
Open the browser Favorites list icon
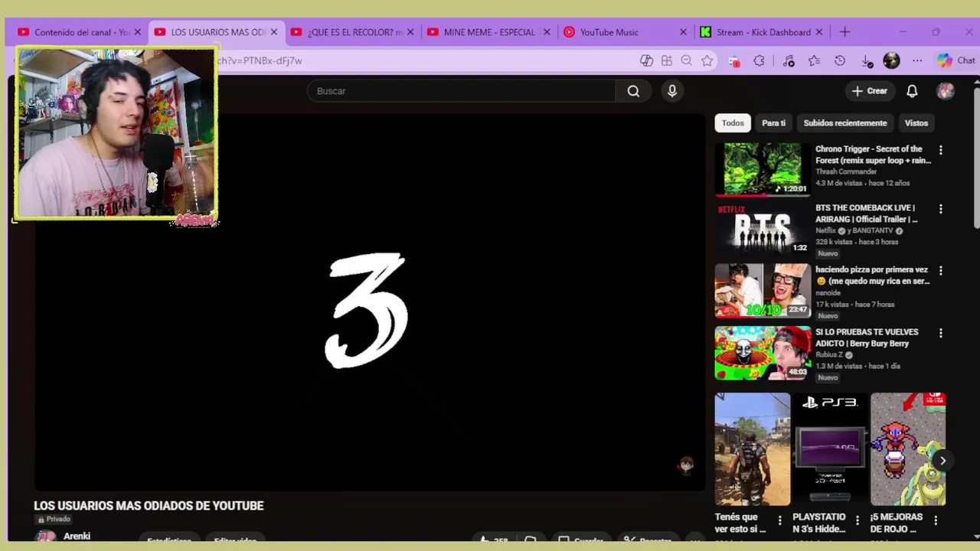pyautogui.click(x=814, y=60)
